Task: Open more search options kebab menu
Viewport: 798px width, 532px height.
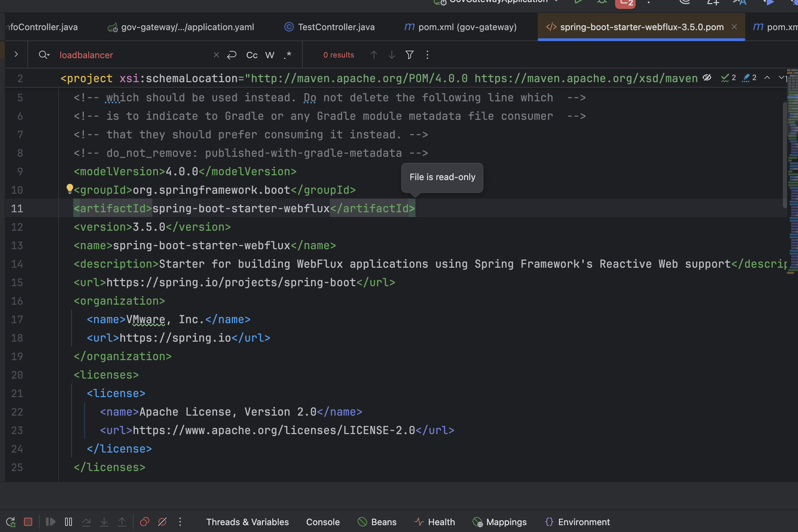Action: point(427,55)
